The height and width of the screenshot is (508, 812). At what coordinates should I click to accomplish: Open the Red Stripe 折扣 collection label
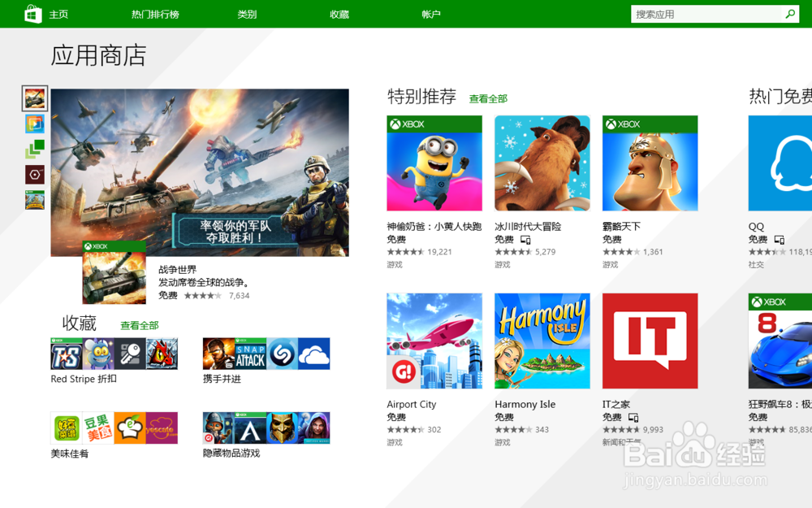point(84,379)
